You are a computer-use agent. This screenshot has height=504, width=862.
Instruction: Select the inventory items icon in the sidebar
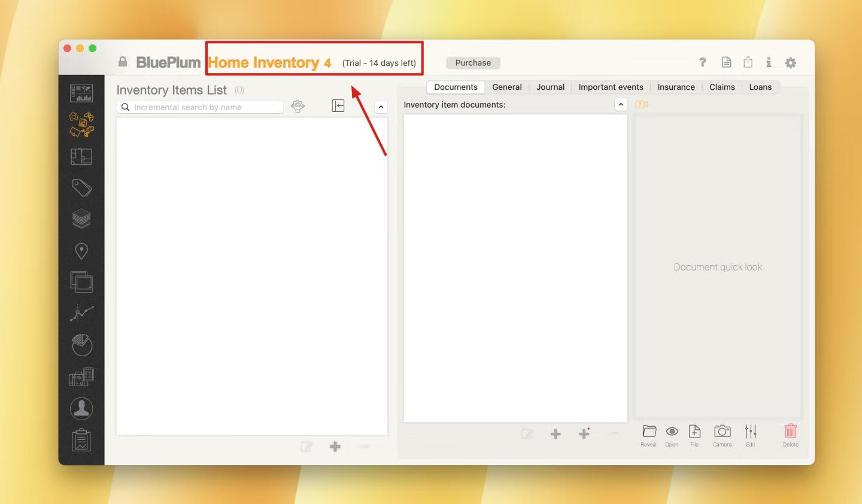click(81, 125)
